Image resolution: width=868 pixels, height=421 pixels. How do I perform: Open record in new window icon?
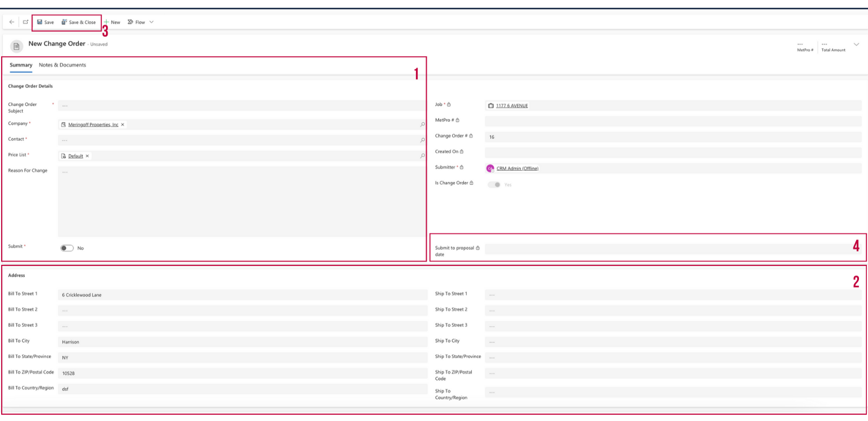[x=26, y=22]
